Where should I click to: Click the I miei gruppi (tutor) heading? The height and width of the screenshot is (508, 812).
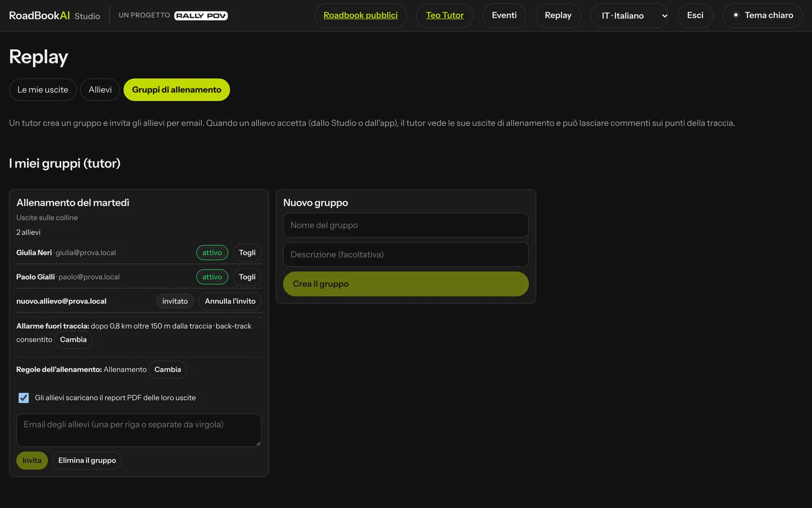click(x=65, y=164)
